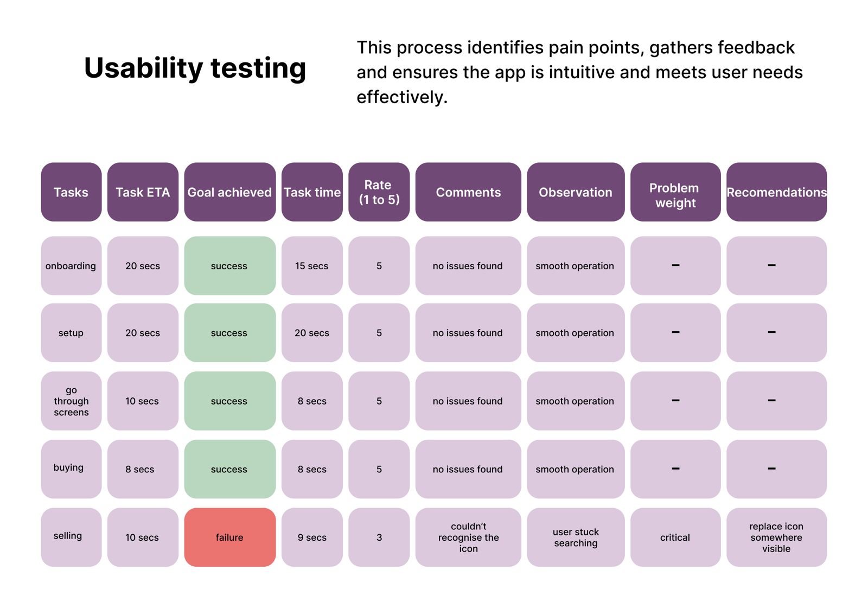Click the Problem weight header

tap(675, 195)
